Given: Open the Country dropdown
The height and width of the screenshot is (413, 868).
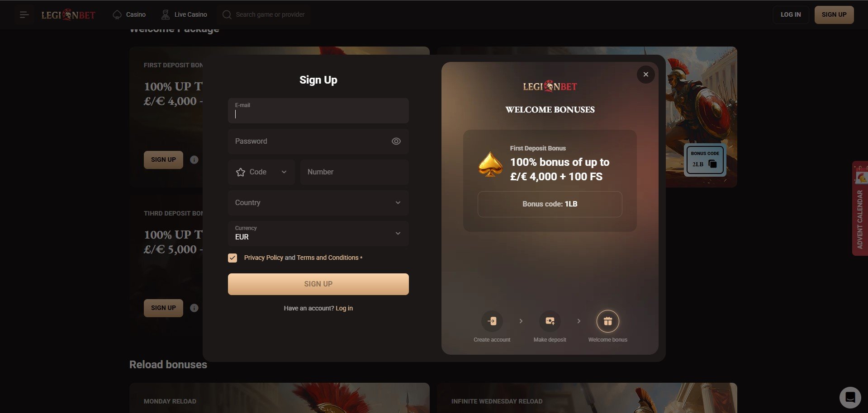Looking at the screenshot, I should point(318,203).
